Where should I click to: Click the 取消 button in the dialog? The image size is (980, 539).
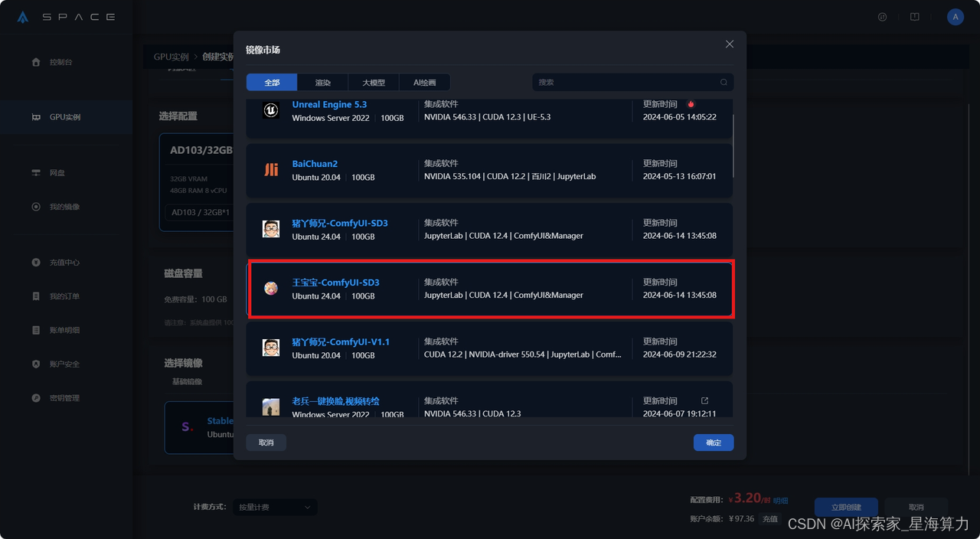(266, 443)
